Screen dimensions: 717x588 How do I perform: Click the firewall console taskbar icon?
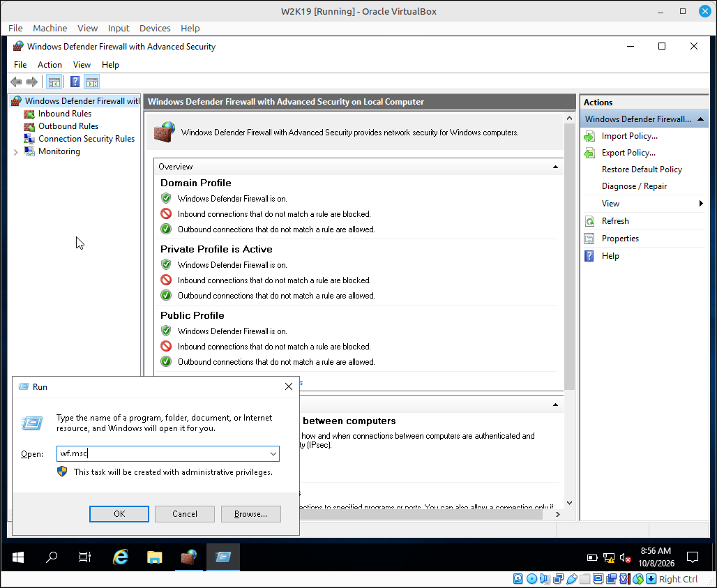click(188, 557)
